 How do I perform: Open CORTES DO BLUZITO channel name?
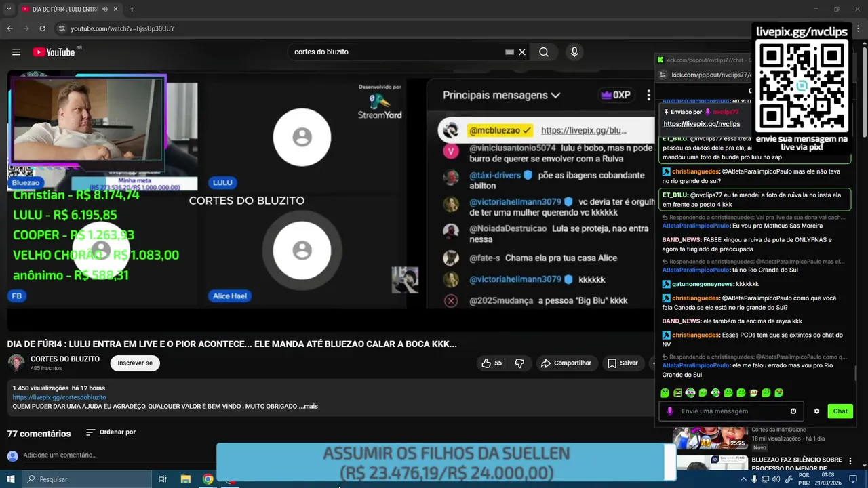65,359
